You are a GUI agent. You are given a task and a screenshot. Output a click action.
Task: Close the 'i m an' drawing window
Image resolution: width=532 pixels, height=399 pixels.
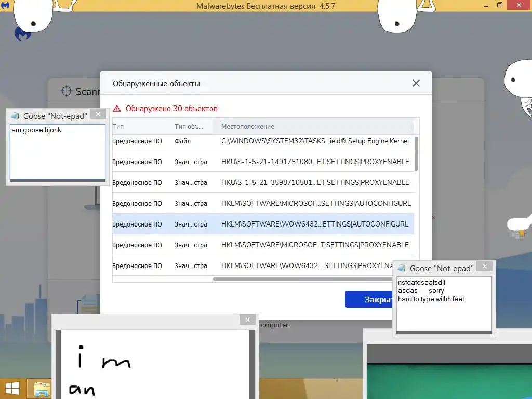(x=248, y=320)
